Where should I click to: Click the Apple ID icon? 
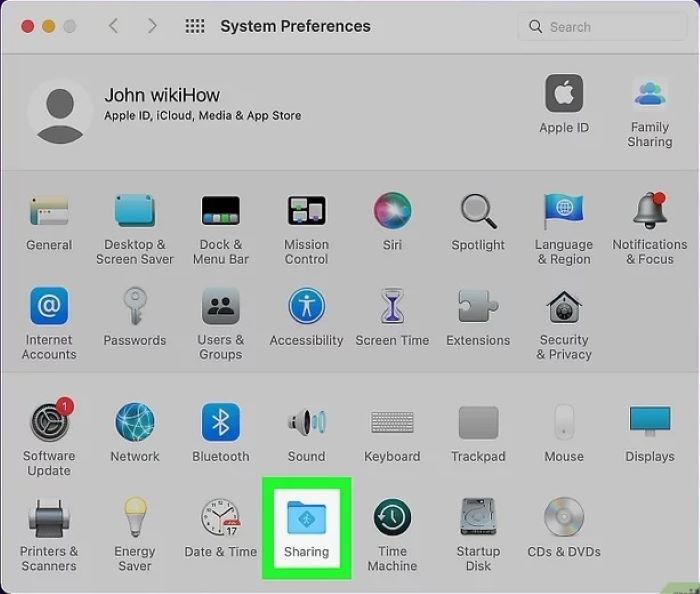(x=564, y=95)
